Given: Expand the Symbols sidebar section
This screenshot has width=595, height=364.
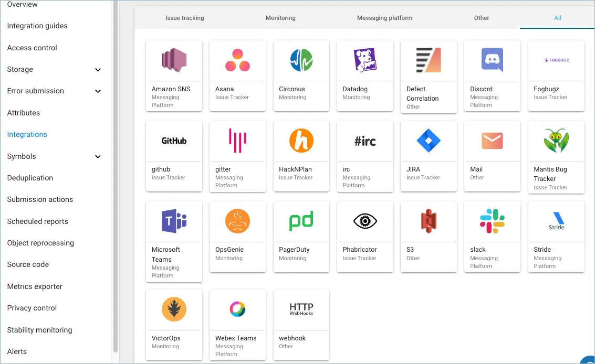Looking at the screenshot, I should tap(98, 157).
